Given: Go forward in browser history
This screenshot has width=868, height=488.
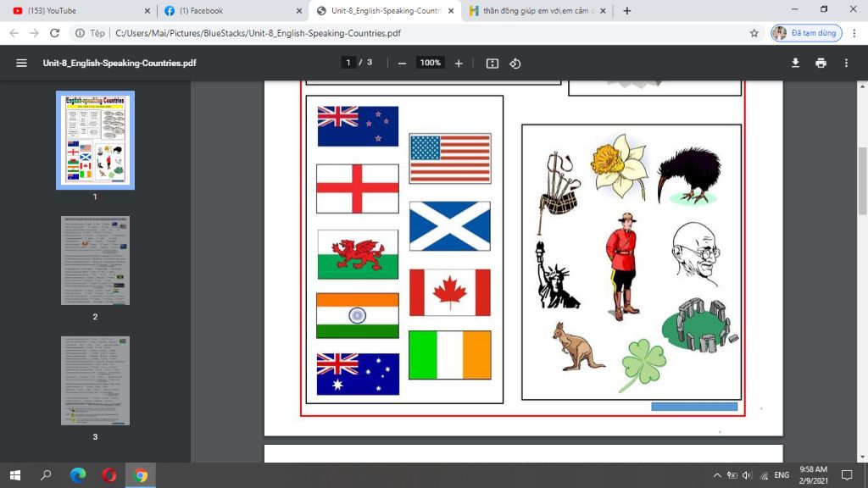Looking at the screenshot, I should (34, 33).
